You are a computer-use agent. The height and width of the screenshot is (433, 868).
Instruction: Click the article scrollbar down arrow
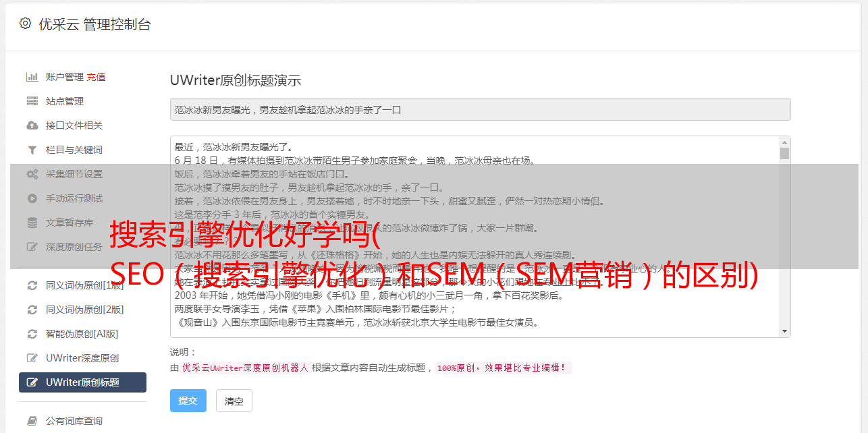784,331
